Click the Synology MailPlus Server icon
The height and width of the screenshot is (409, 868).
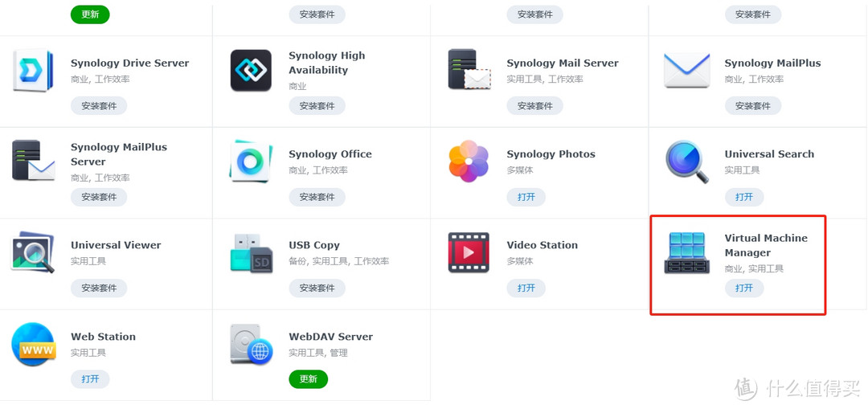pyautogui.click(x=33, y=161)
